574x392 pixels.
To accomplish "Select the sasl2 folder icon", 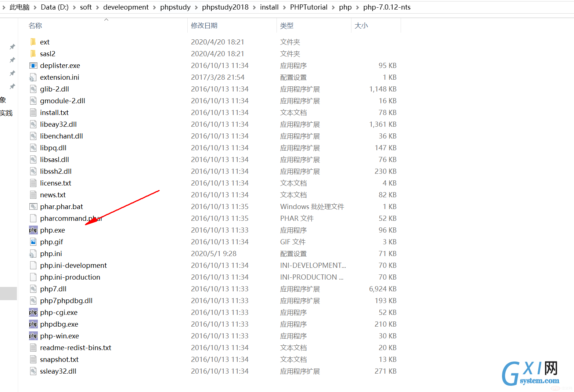I will click(33, 54).
